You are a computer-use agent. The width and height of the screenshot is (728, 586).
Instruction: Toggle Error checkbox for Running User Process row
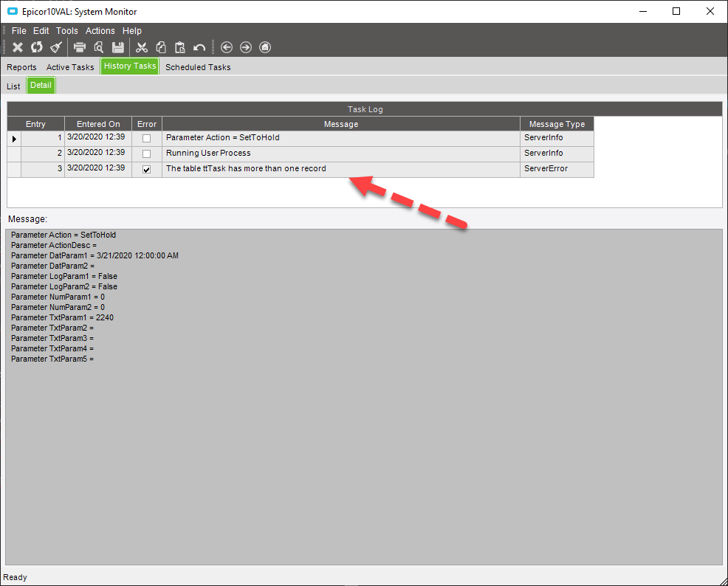point(146,154)
